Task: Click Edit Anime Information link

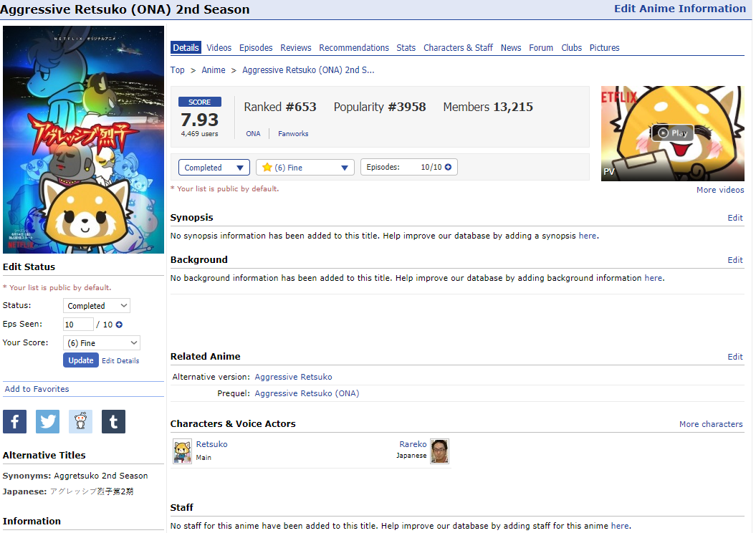Action: click(x=680, y=9)
